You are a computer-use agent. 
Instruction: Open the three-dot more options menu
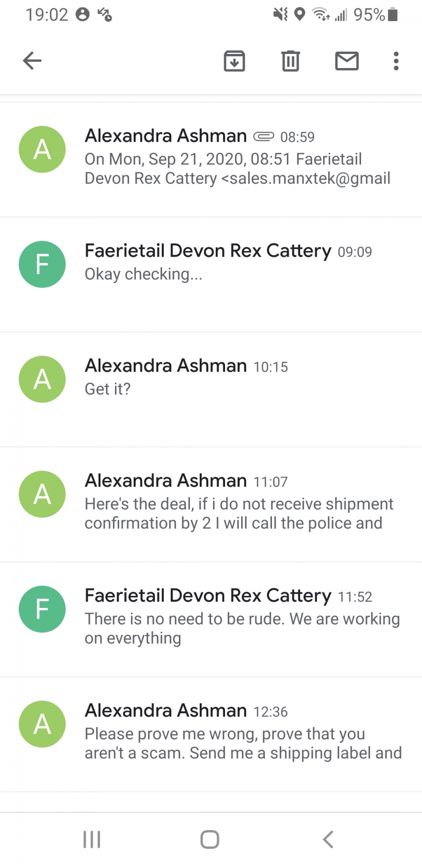(396, 61)
